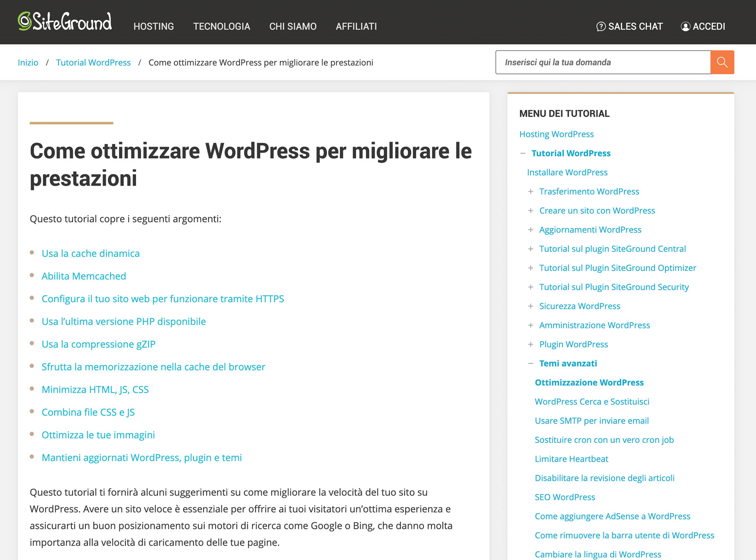This screenshot has height=560, width=756.
Task: Open Disabilitare la revisione degli articoli
Action: pyautogui.click(x=604, y=478)
